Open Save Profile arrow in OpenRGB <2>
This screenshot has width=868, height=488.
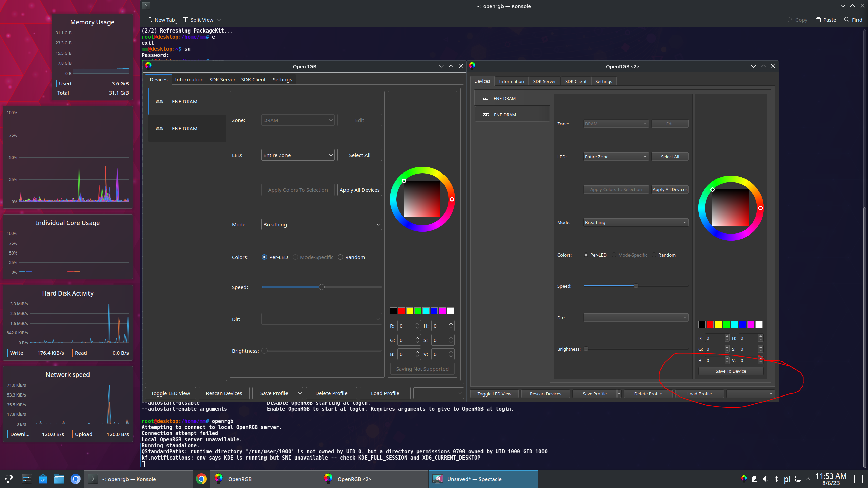point(619,394)
